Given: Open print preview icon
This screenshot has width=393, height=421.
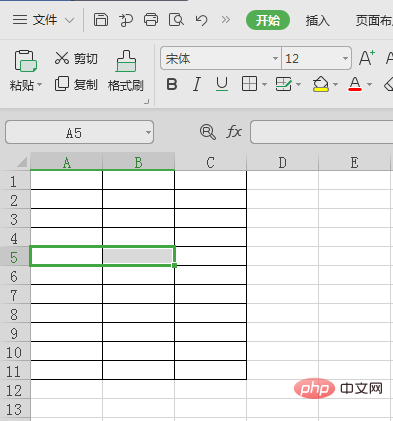Looking at the screenshot, I should (x=176, y=20).
